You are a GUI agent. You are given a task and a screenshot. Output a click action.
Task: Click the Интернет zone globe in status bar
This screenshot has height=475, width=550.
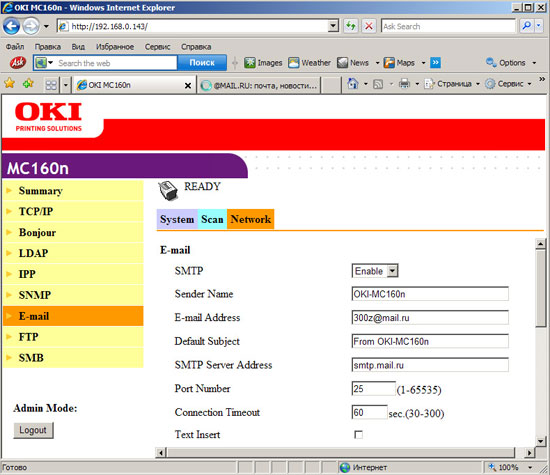[x=345, y=467]
